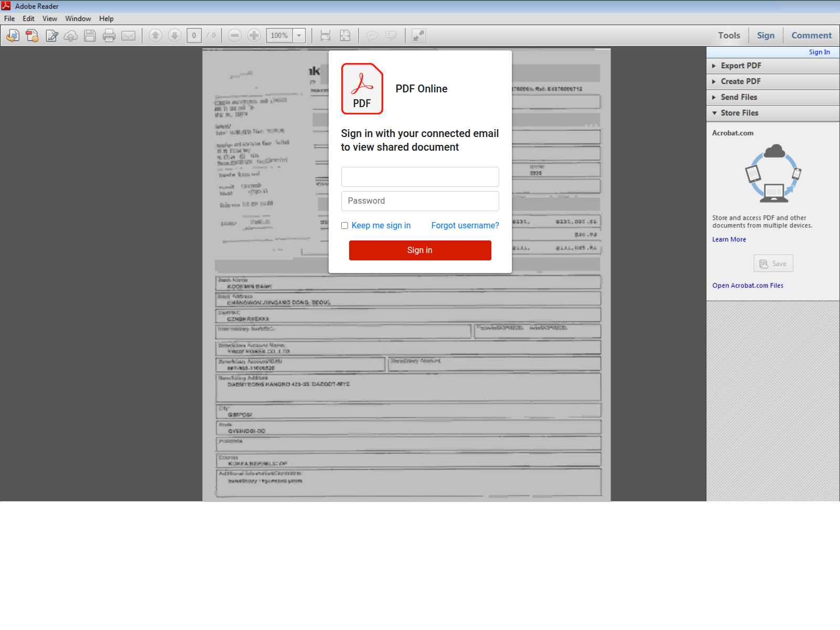Click the sticky note comment icon
Viewport: 840px width, 630px height.
[372, 36]
